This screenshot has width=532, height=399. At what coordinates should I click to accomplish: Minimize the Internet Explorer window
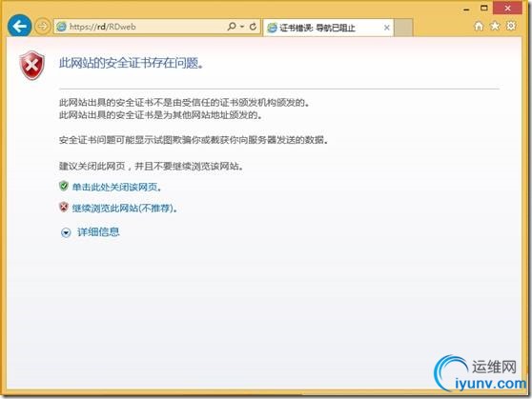[467, 10]
